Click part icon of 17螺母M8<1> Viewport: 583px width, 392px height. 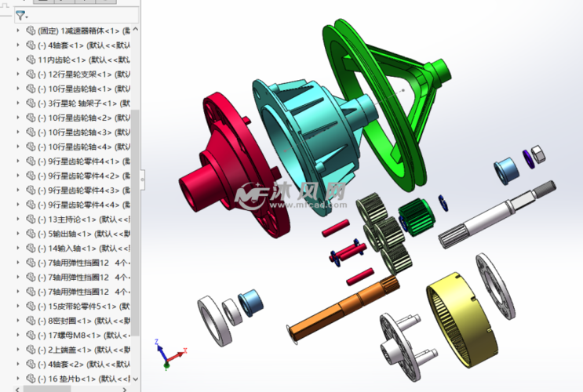click(x=31, y=335)
